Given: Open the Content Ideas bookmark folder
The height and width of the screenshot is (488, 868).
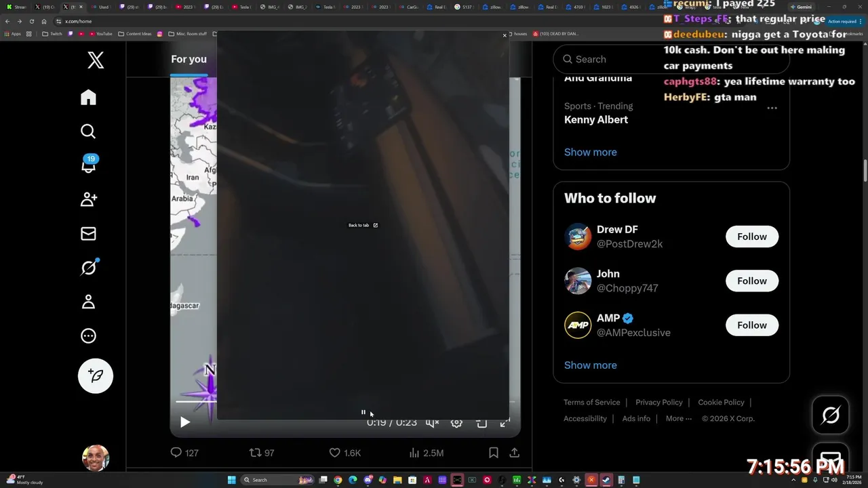Looking at the screenshot, I should click(x=135, y=34).
